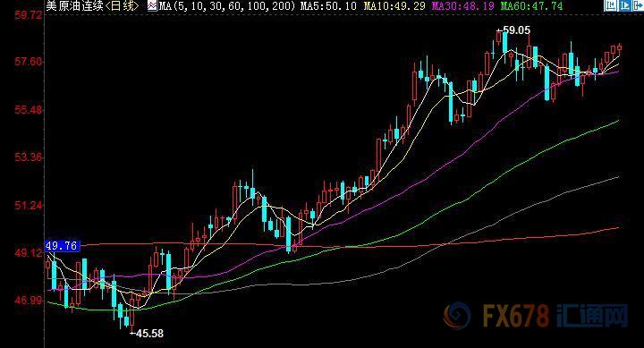
Task: Click the MA indicator chart icon
Action: click(x=152, y=5)
